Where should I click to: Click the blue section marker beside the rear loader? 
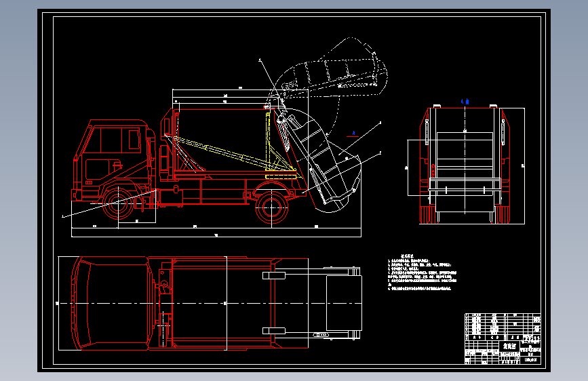[353, 134]
